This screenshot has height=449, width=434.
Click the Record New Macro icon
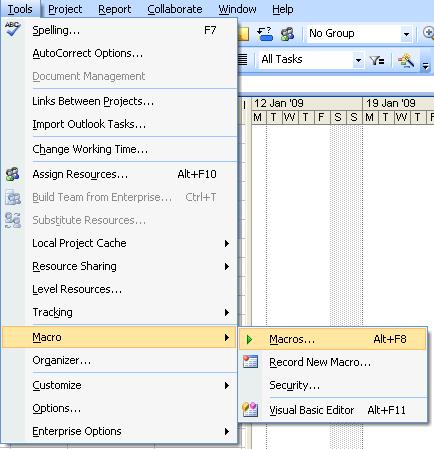coord(250,362)
